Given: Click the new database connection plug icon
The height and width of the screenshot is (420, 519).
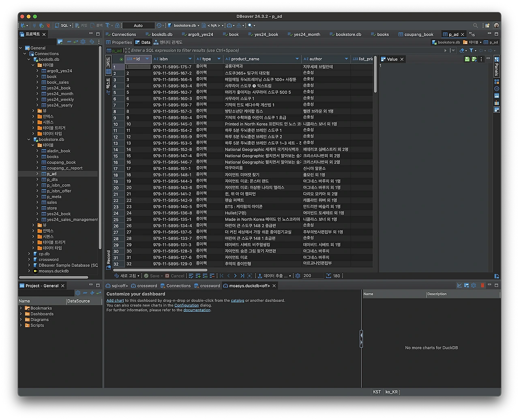Looking at the screenshot, I should point(23,26).
